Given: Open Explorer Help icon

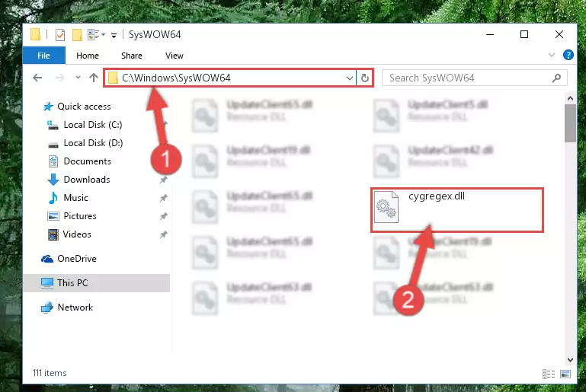Looking at the screenshot, I should tap(568, 55).
